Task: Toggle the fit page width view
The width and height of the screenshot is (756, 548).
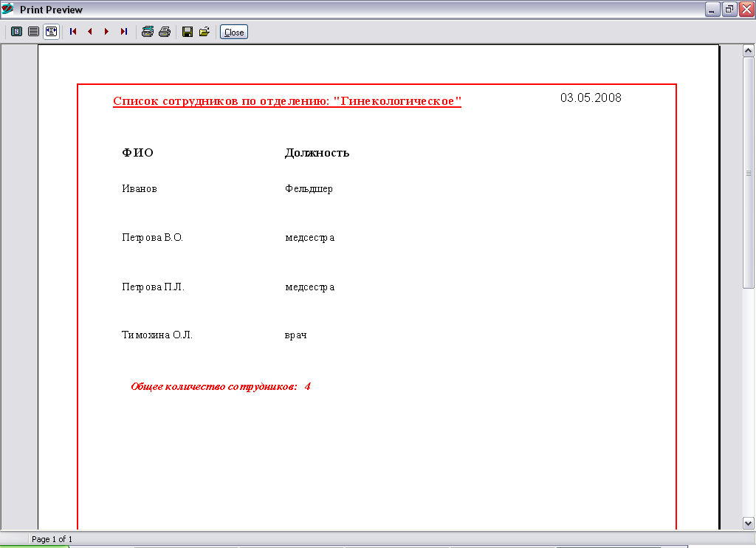Action: click(51, 32)
